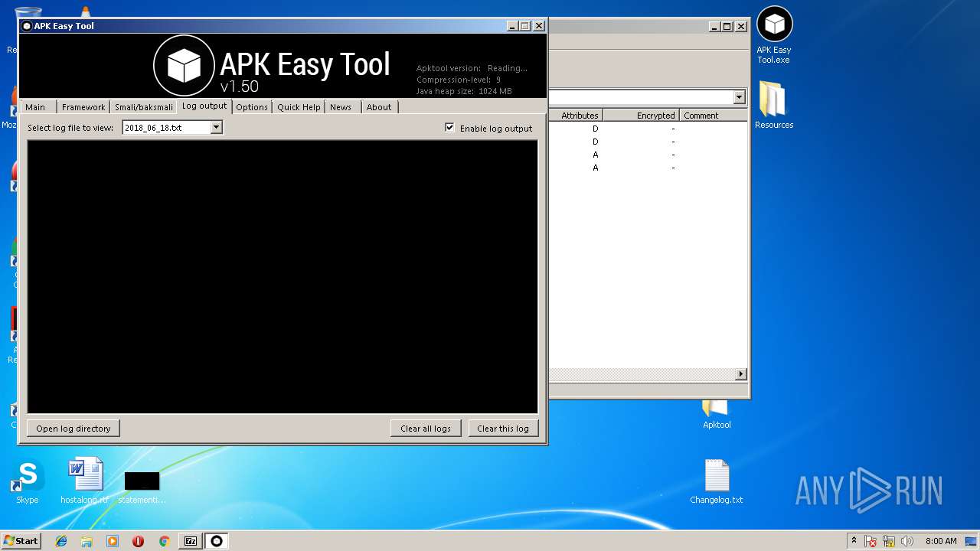
Task: Click the APK Easy Tool title bar icon
Action: click(27, 26)
